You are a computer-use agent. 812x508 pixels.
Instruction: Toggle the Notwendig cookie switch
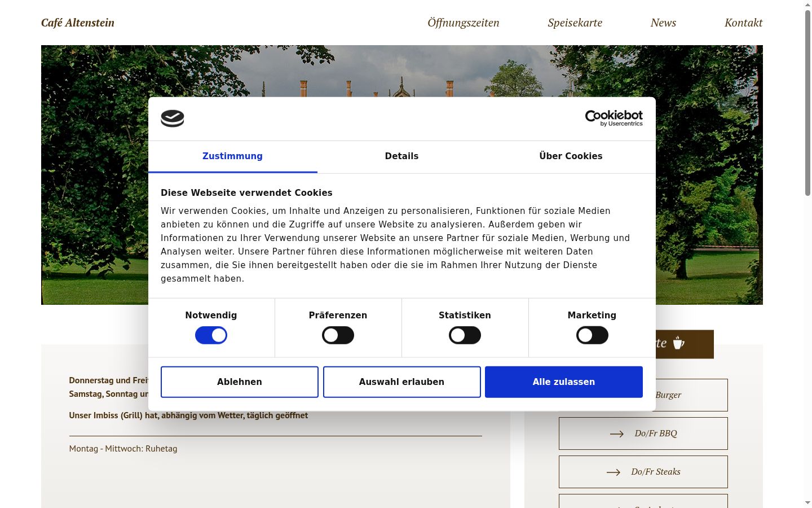pos(211,335)
